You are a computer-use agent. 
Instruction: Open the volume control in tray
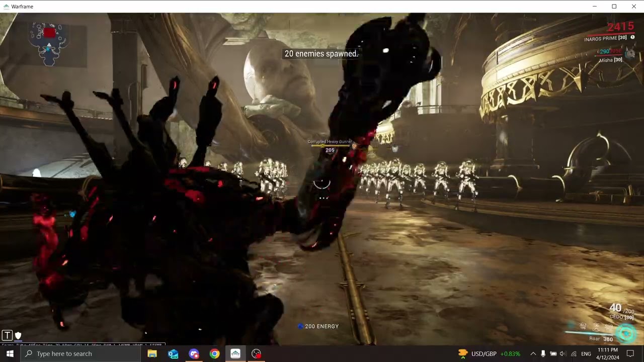point(563,354)
